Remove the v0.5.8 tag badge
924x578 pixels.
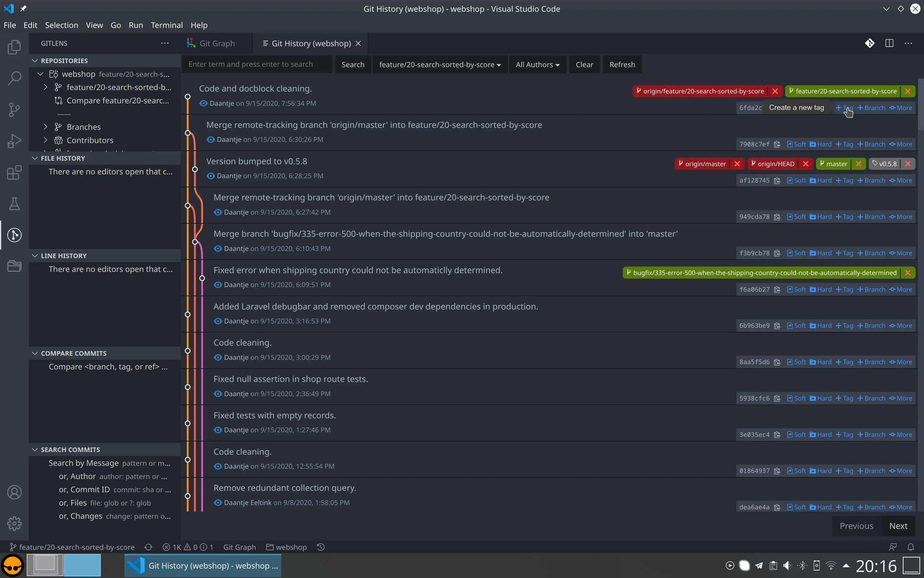tap(908, 164)
